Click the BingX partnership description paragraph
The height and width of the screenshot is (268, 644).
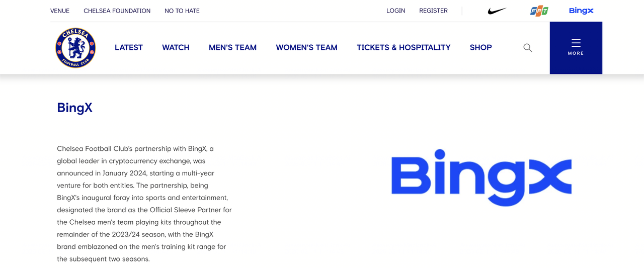(144, 204)
